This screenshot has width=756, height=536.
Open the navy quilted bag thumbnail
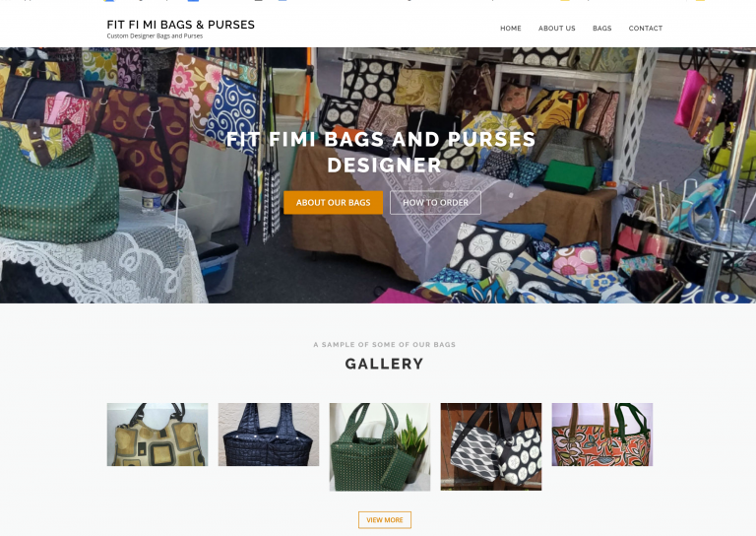(x=269, y=435)
